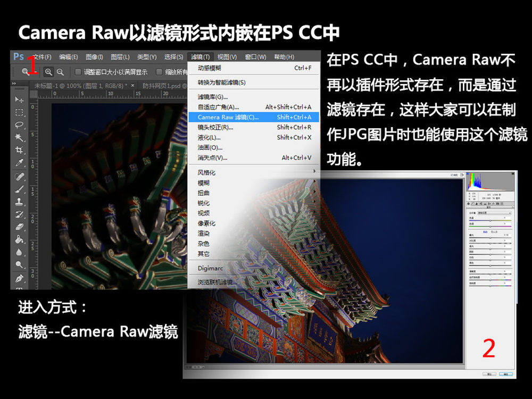Viewport: 532px width, 399px height.
Task: Select the Magic Wand tool
Action: (19, 137)
